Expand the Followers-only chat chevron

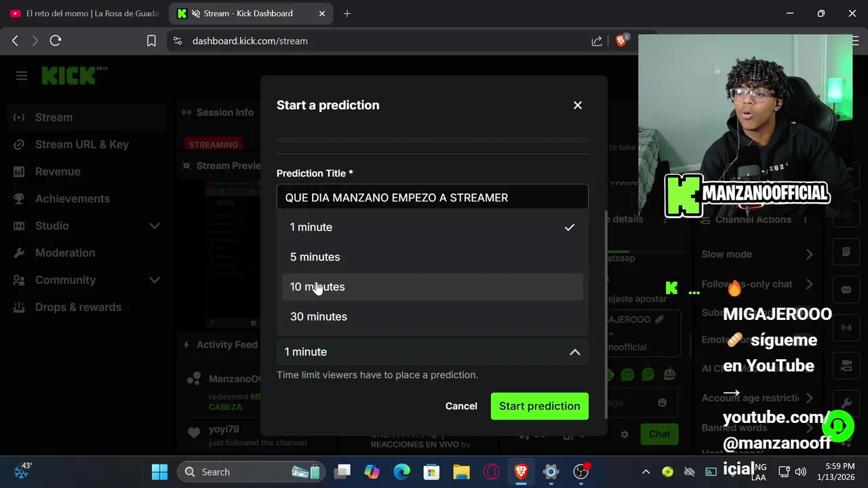(x=809, y=284)
